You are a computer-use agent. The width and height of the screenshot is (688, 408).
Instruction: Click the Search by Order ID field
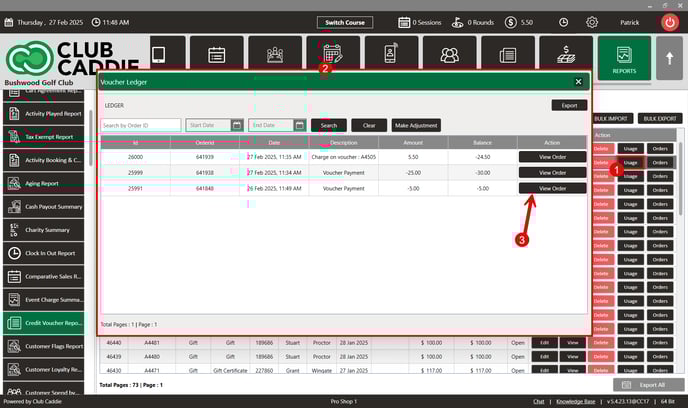(140, 125)
